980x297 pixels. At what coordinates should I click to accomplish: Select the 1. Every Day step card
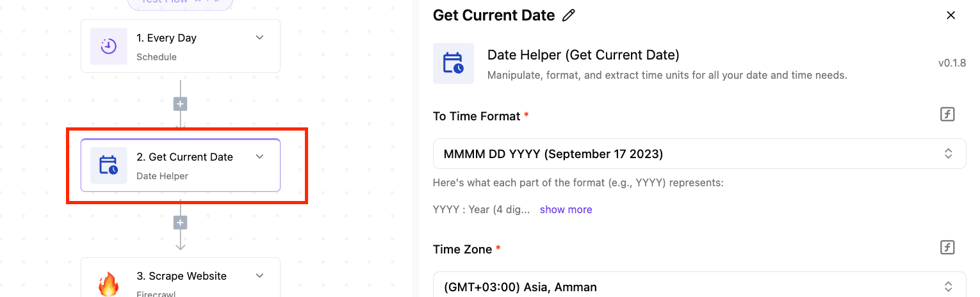[x=181, y=46]
